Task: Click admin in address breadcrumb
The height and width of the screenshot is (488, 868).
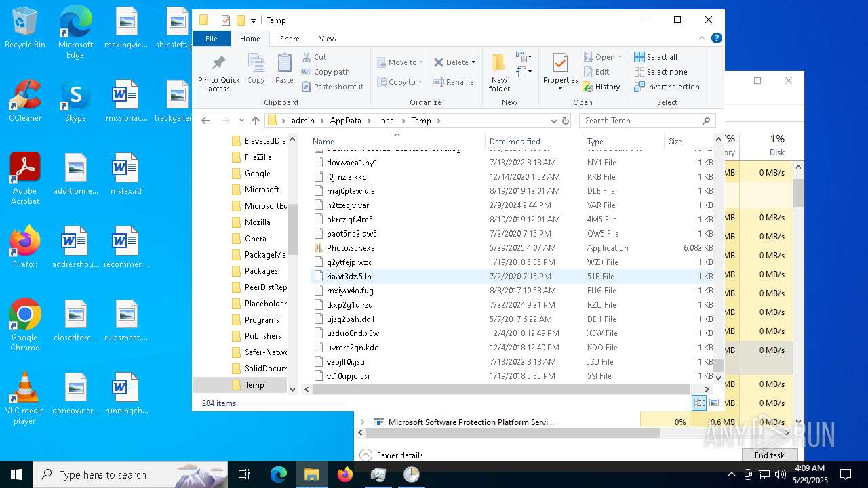Action: click(303, 121)
